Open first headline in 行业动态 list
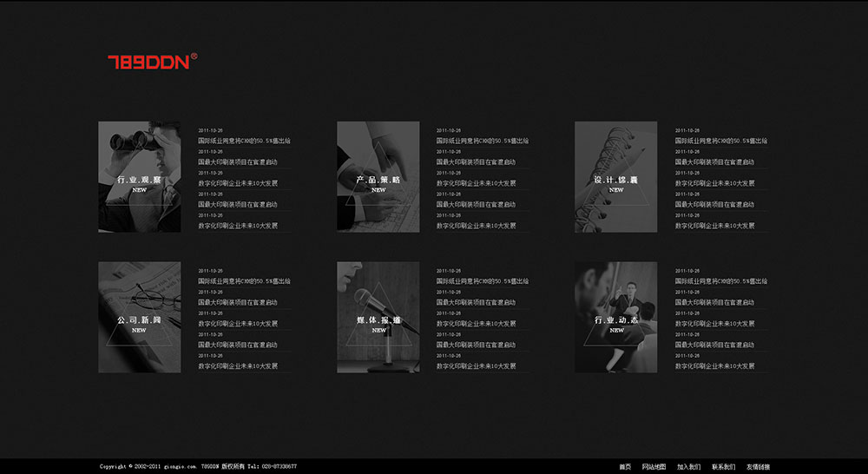This screenshot has width=868, height=474. tap(720, 281)
